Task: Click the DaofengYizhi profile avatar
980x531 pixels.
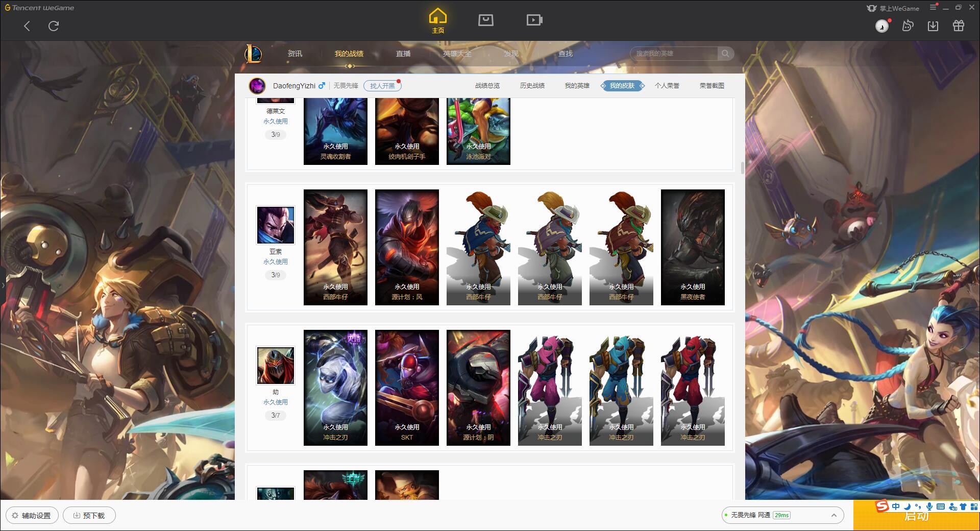Action: (x=257, y=86)
